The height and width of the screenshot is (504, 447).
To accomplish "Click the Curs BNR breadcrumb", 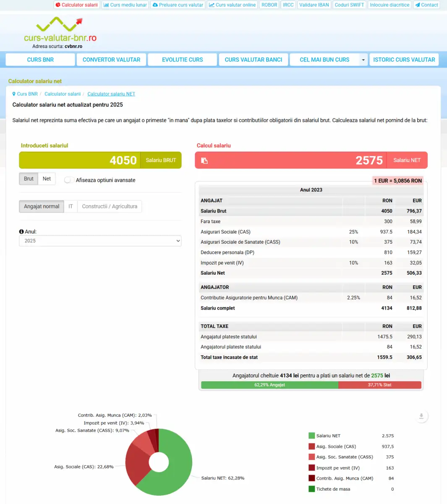I will 27,94.
